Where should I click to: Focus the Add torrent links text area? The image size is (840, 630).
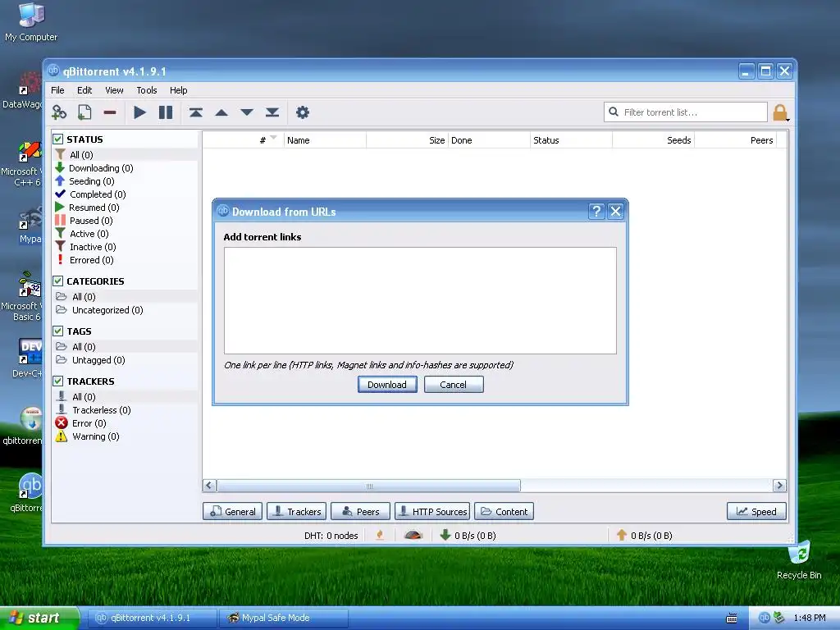(420, 300)
